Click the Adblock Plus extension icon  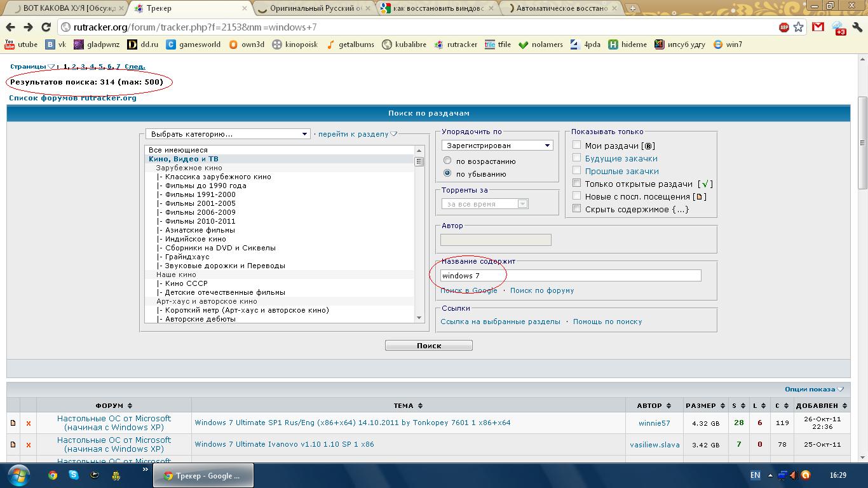(x=784, y=27)
